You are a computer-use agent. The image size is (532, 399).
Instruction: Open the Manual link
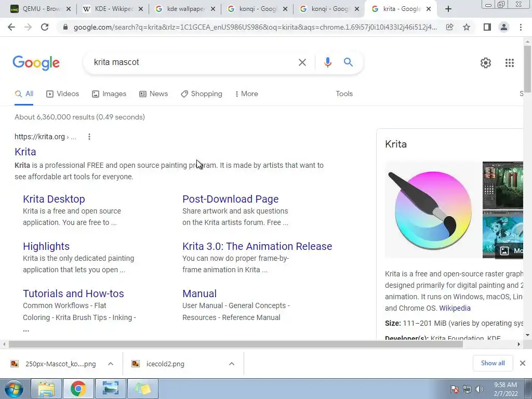tap(199, 294)
